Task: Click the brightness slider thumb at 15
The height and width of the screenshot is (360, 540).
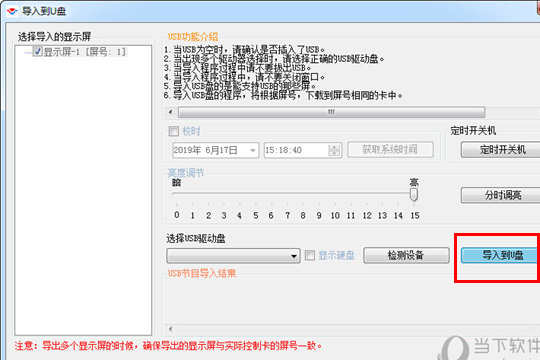Action: click(414, 194)
